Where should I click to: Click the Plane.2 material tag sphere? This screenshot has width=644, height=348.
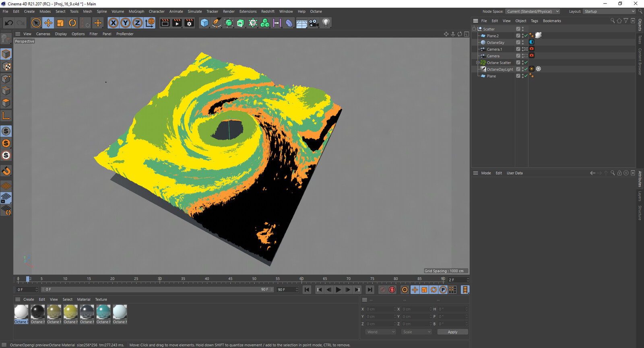tap(538, 35)
